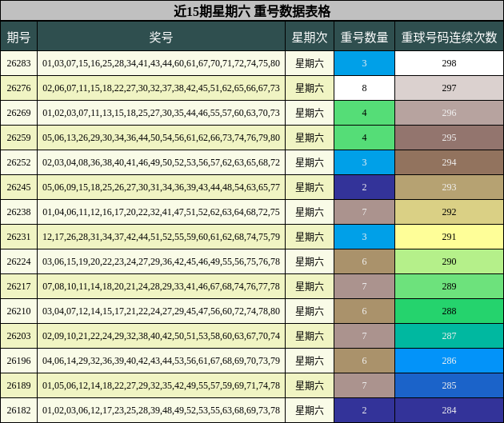
Task: Click the light green cell 290
Action: pyautogui.click(x=449, y=261)
